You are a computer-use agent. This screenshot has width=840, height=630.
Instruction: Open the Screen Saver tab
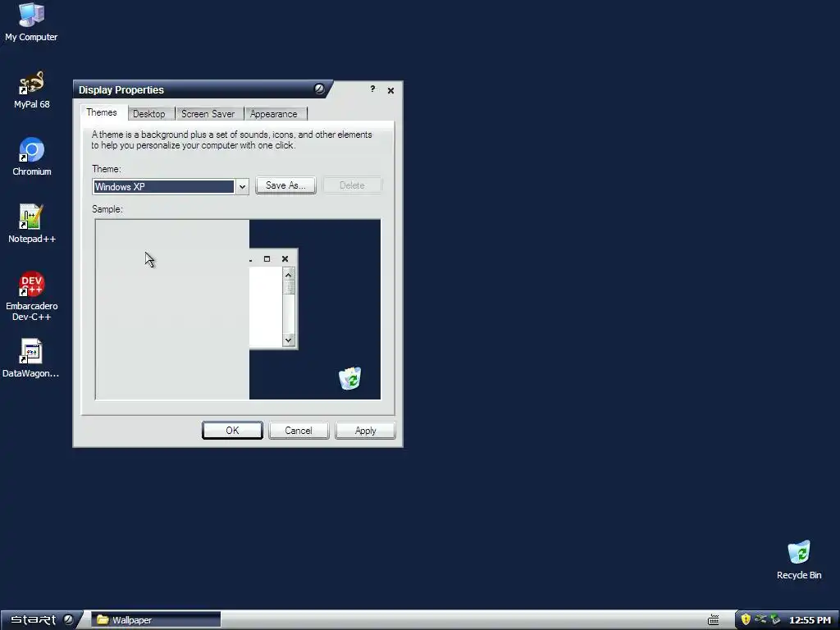[x=208, y=113]
